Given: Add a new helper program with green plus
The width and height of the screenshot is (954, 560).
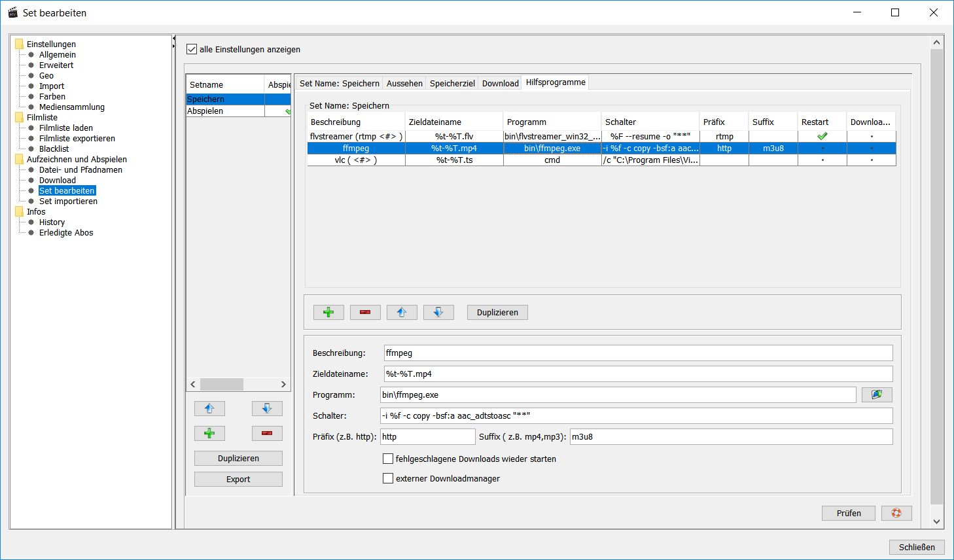Looking at the screenshot, I should pos(328,312).
